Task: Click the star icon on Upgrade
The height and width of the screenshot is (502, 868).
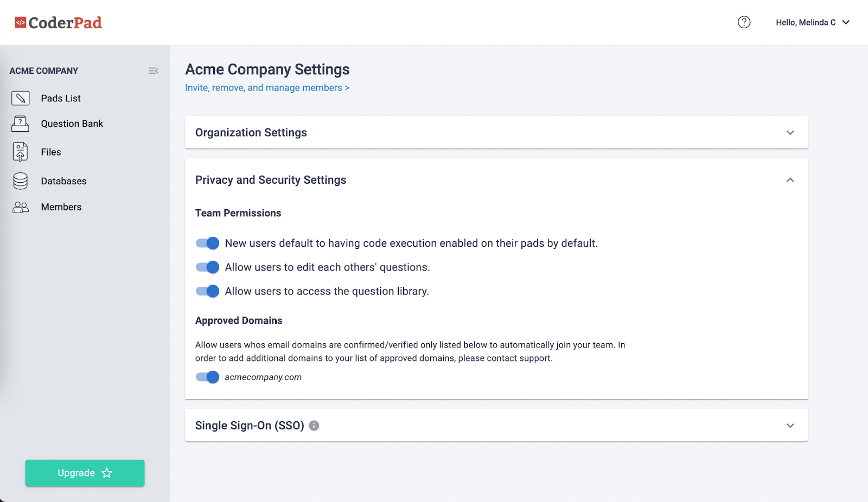Action: click(107, 473)
